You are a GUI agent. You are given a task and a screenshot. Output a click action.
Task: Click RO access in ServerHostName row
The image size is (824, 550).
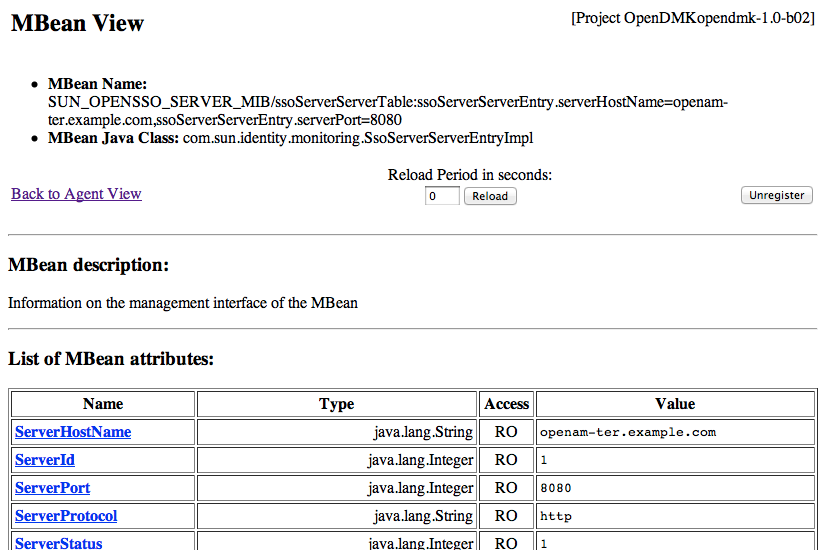pos(506,432)
